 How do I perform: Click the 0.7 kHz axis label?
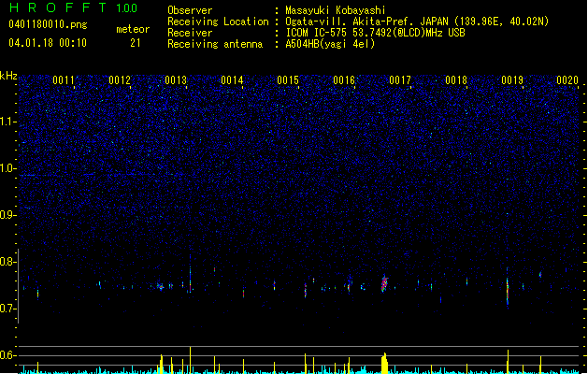pyautogui.click(x=8, y=309)
